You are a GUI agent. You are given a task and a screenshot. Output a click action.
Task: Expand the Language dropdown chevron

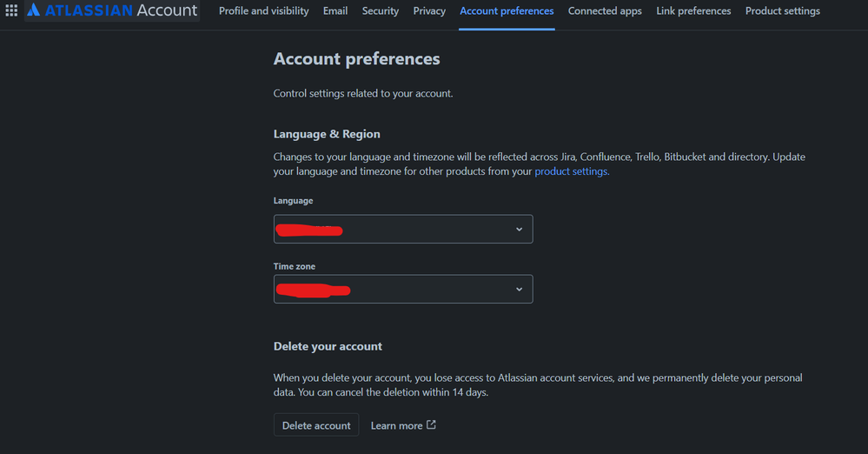click(520, 229)
